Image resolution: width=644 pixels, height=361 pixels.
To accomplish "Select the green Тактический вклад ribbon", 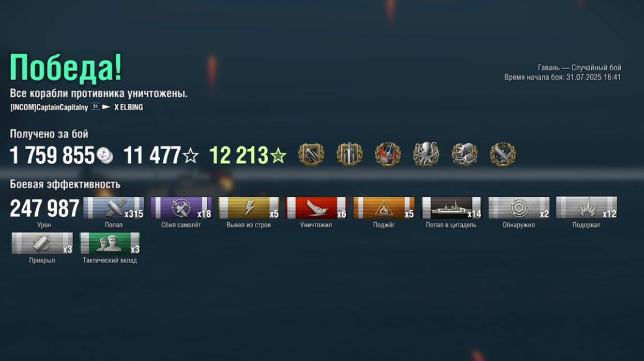I will [x=110, y=243].
